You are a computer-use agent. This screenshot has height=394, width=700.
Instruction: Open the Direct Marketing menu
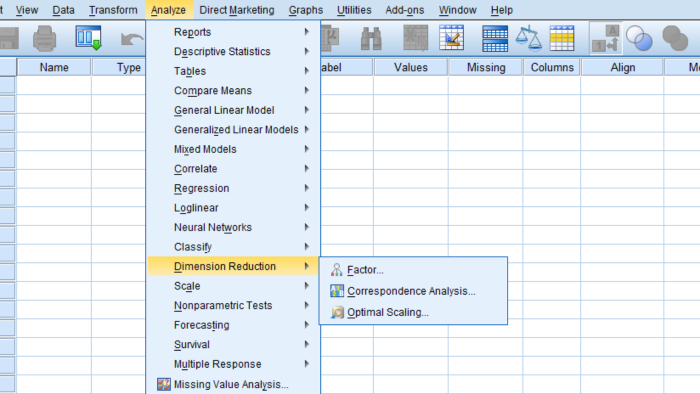237,10
